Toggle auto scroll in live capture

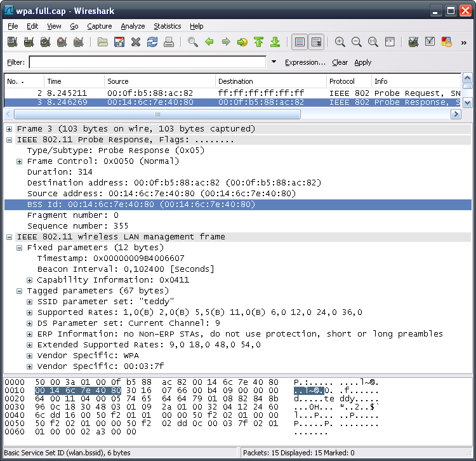[x=316, y=42]
